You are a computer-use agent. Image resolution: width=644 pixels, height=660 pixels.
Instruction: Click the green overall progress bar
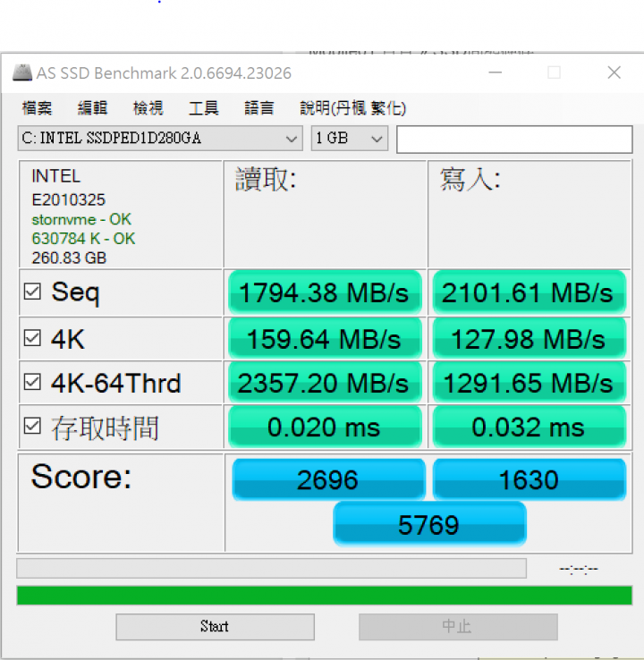tap(325, 596)
